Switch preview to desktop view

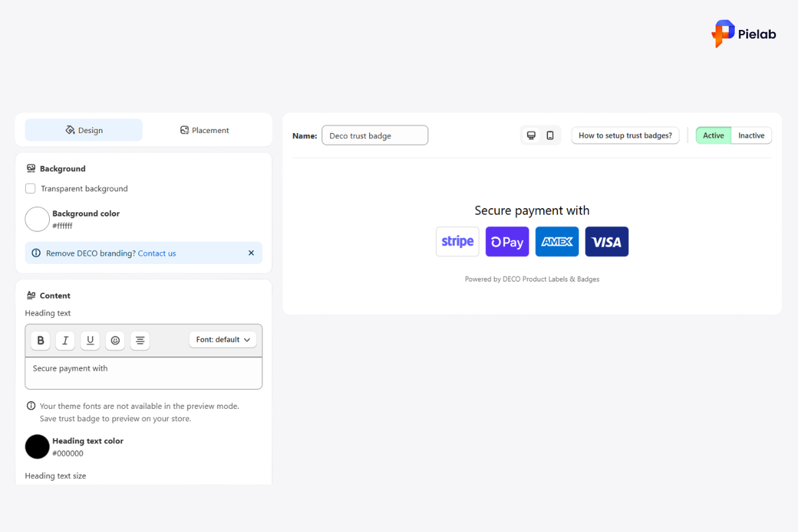coord(531,136)
